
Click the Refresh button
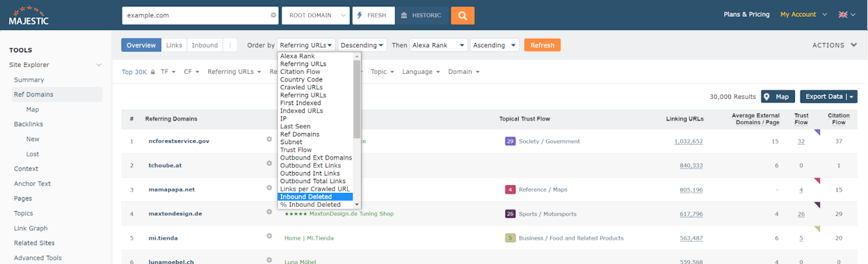pos(542,45)
